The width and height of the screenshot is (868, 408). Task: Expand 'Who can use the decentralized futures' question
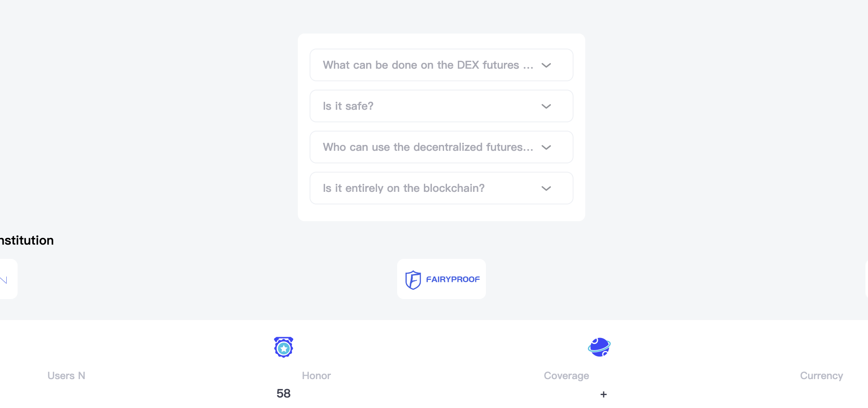(441, 147)
